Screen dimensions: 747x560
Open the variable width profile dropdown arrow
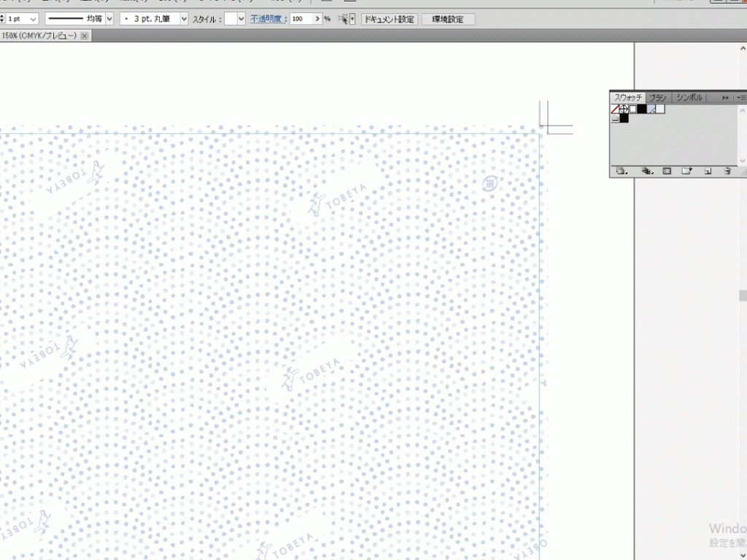pyautogui.click(x=109, y=19)
